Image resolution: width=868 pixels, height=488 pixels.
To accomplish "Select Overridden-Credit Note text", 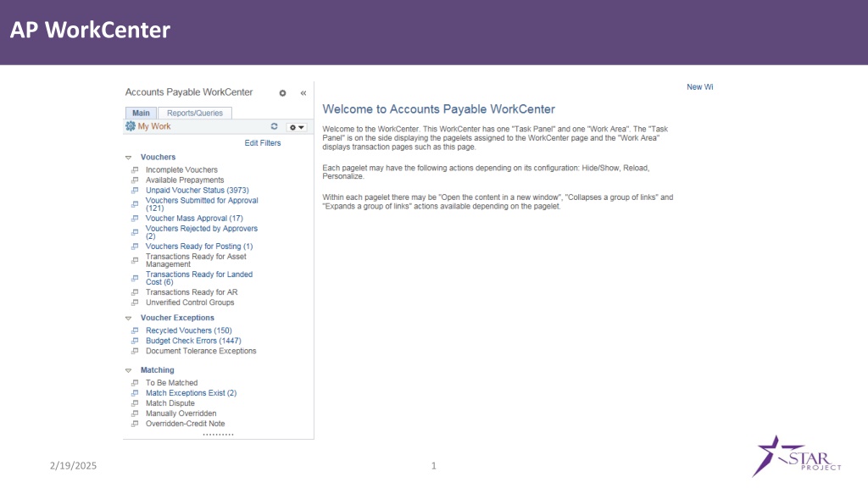I will pos(186,424).
